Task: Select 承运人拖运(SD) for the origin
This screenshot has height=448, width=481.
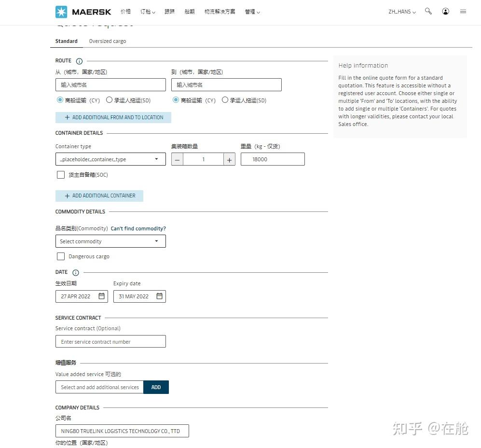Action: pos(109,100)
